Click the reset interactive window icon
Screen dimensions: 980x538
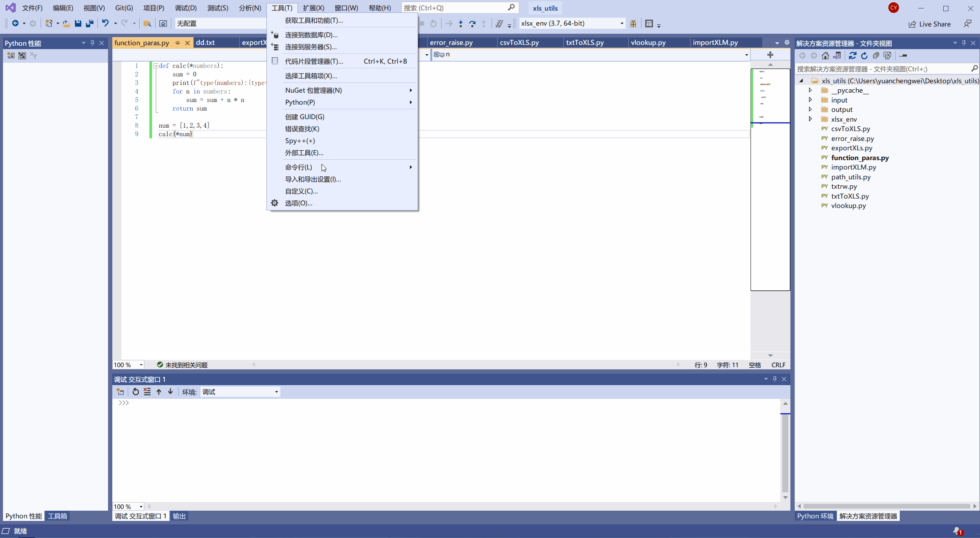pyautogui.click(x=136, y=392)
